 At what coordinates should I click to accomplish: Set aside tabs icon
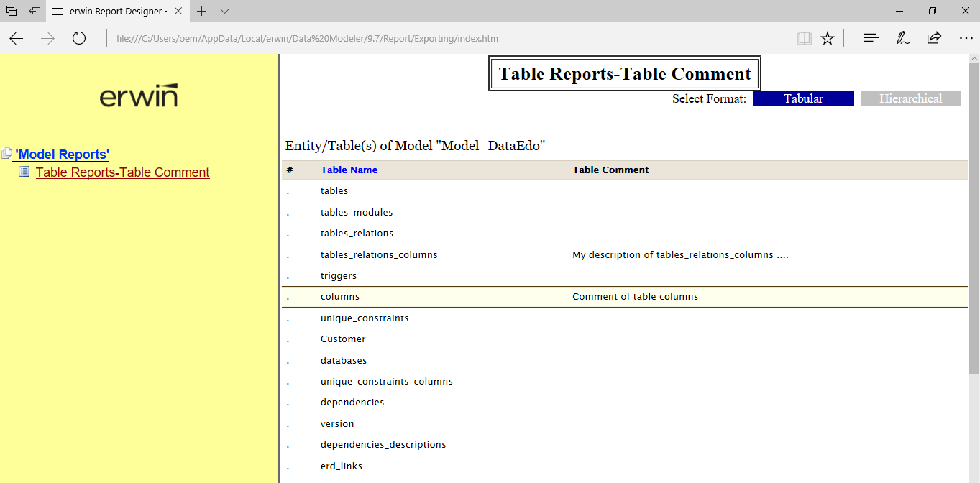pyautogui.click(x=35, y=11)
